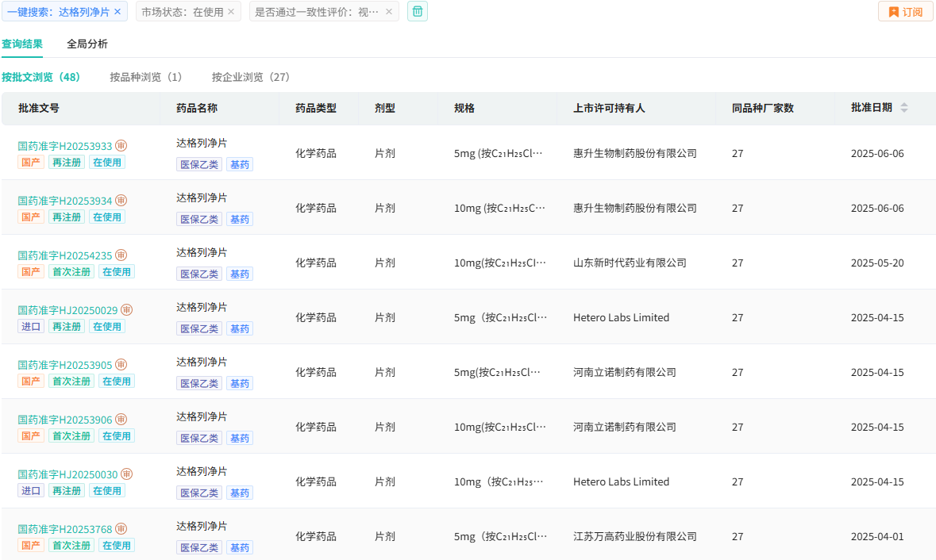
Task: Remove the 达格列净片 search filter tag
Action: [117, 12]
